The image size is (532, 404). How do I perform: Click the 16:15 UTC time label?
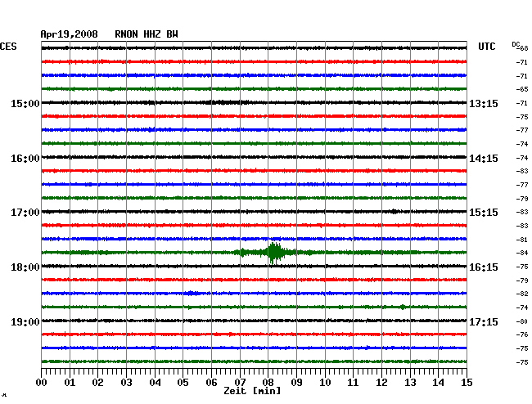(484, 267)
